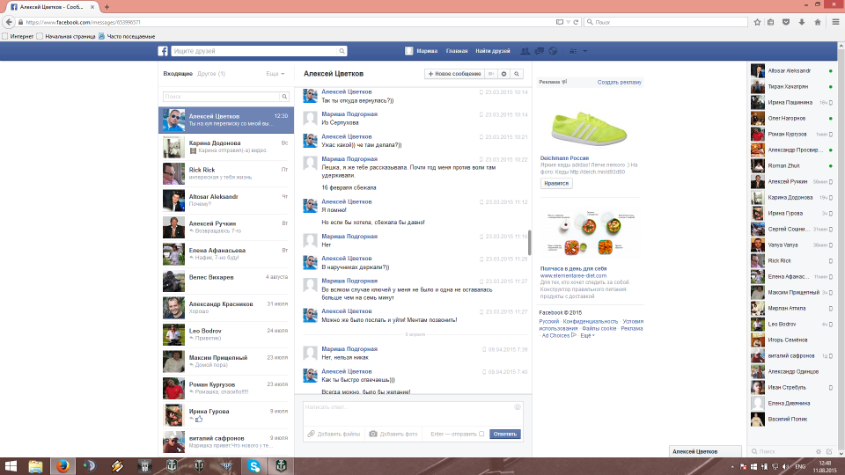Click 'Нравится' button under Deichmann ad

(556, 183)
